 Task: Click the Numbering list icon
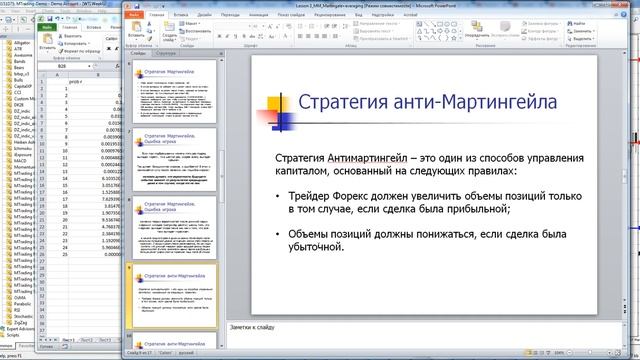pos(312,26)
